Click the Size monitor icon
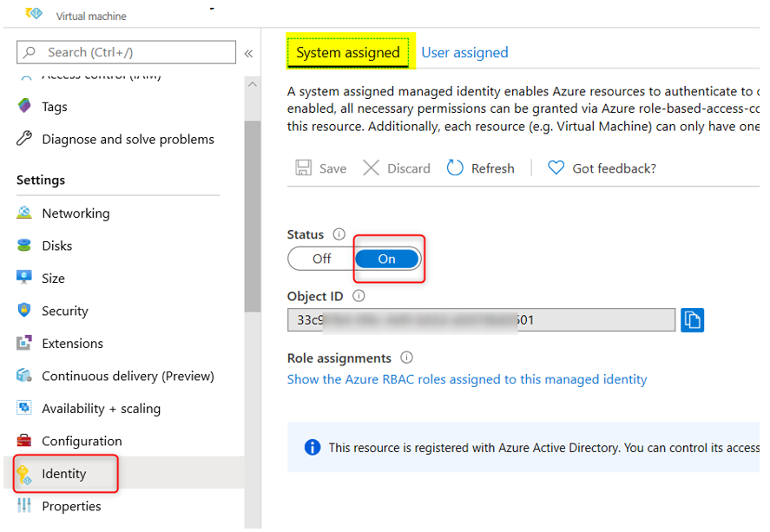This screenshot has width=770, height=532. pos(24,278)
